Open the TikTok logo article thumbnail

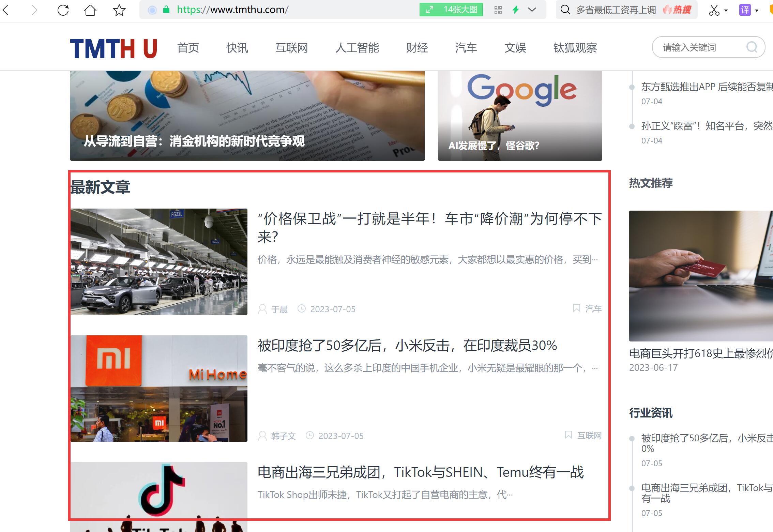pos(159,497)
